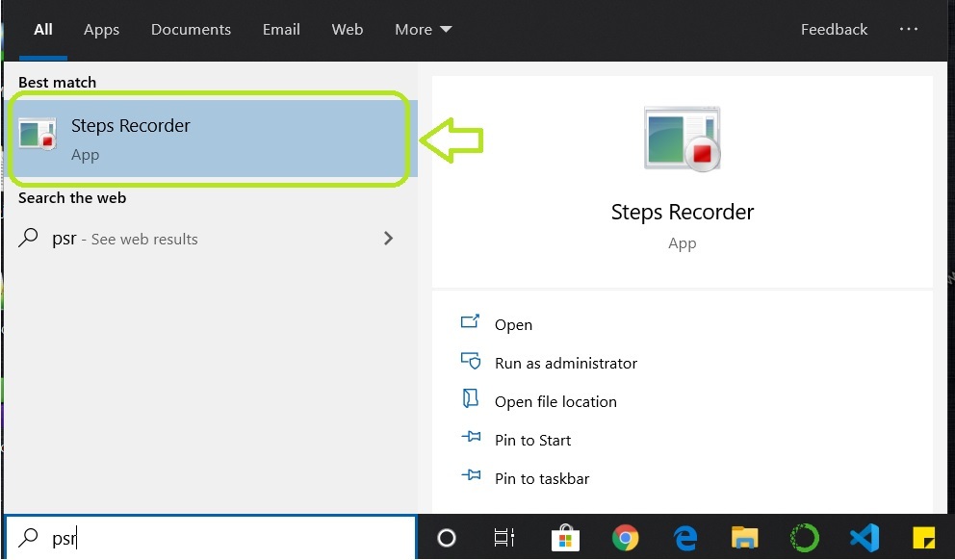The height and width of the screenshot is (560, 955).
Task: Click Cortana circle icon in taskbar
Action: [x=447, y=538]
